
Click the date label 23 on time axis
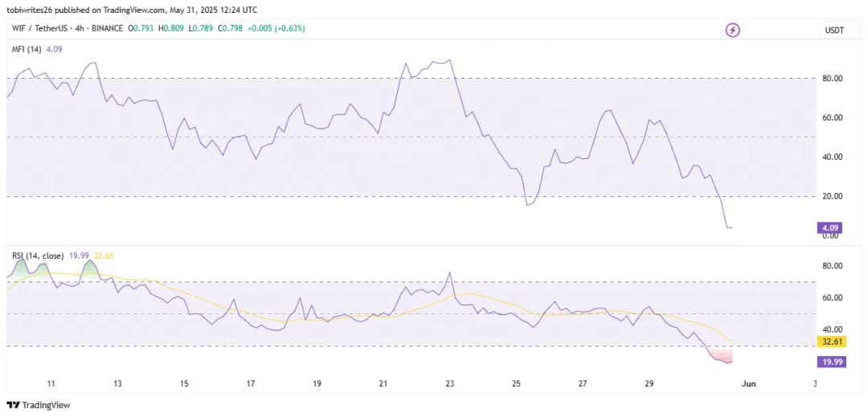[x=450, y=383]
